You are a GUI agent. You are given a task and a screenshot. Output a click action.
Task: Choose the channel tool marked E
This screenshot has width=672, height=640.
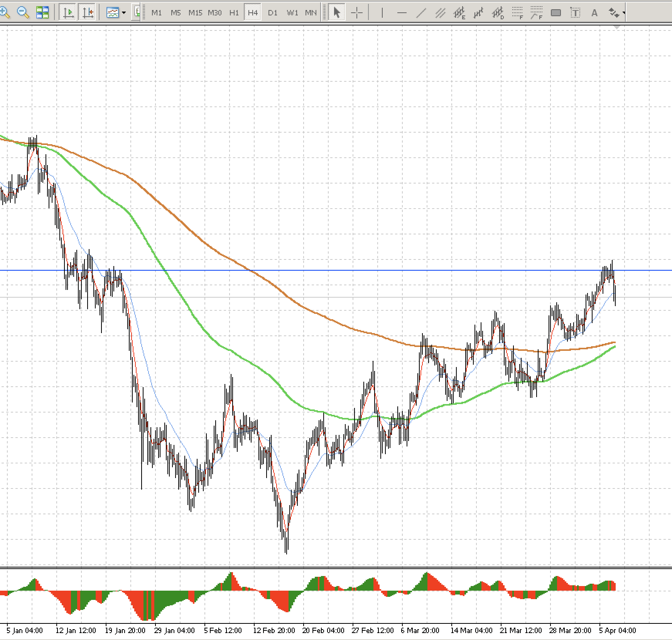click(x=459, y=13)
